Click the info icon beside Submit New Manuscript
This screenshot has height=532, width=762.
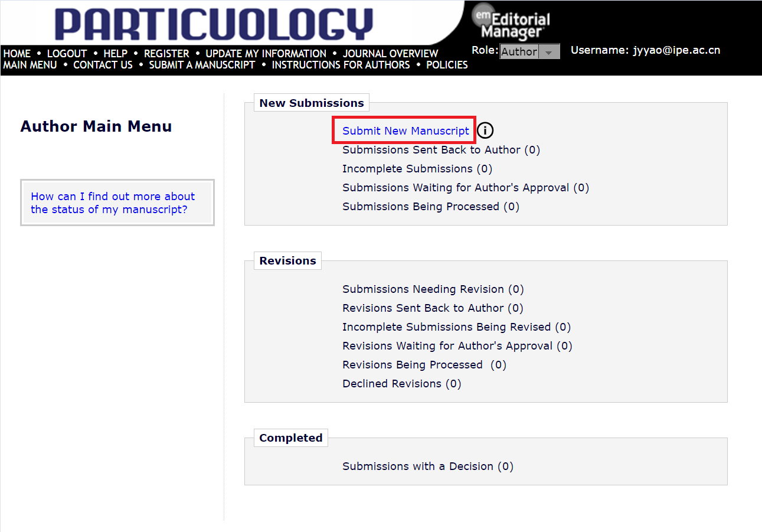click(x=485, y=131)
